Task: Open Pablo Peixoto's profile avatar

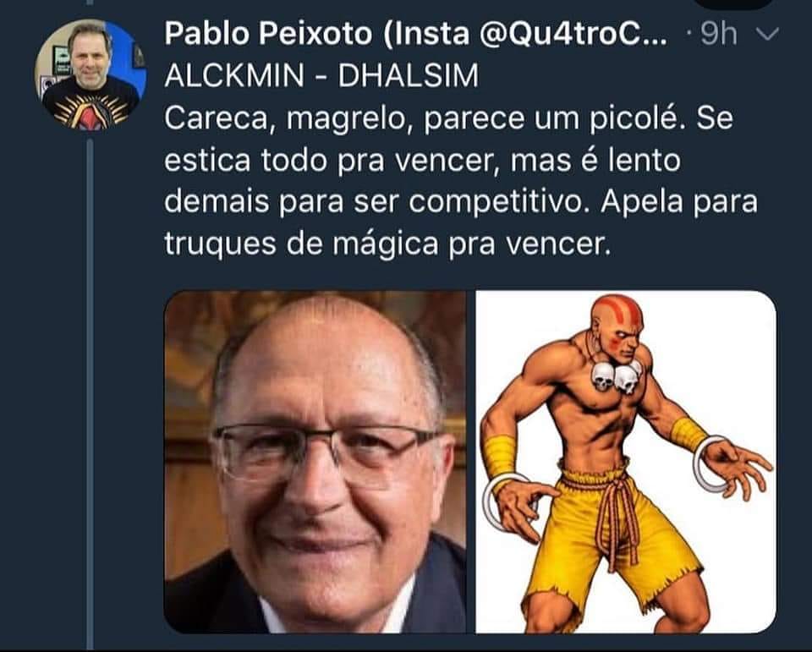Action: [91, 75]
